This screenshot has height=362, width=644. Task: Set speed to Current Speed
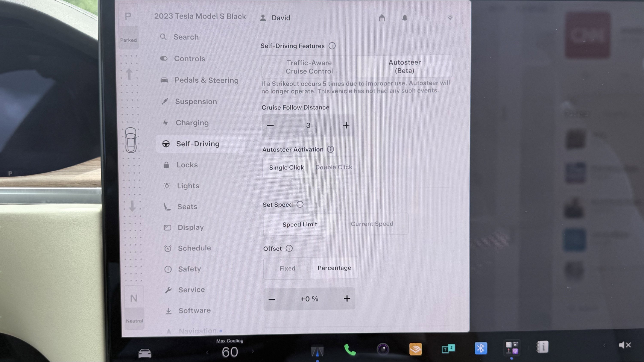372,224
